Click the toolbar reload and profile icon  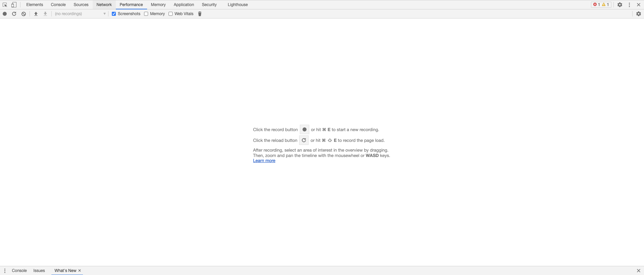click(x=14, y=14)
